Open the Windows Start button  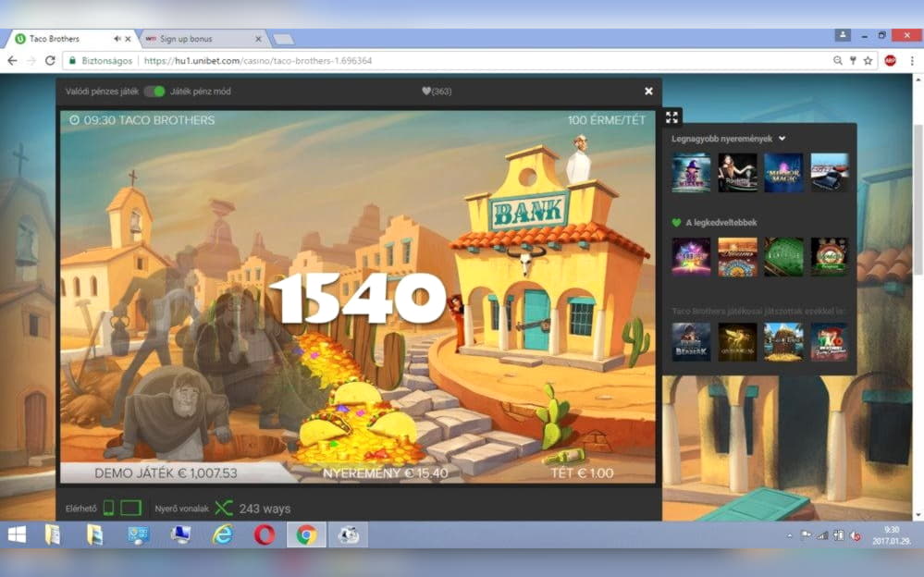[17, 534]
